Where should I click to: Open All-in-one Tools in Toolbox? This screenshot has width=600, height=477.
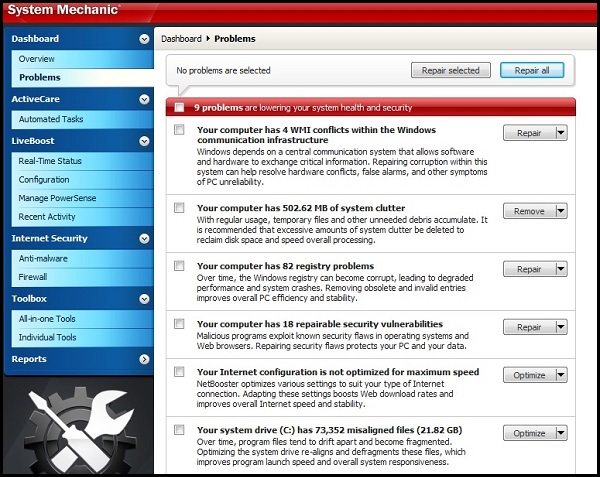tap(82, 319)
